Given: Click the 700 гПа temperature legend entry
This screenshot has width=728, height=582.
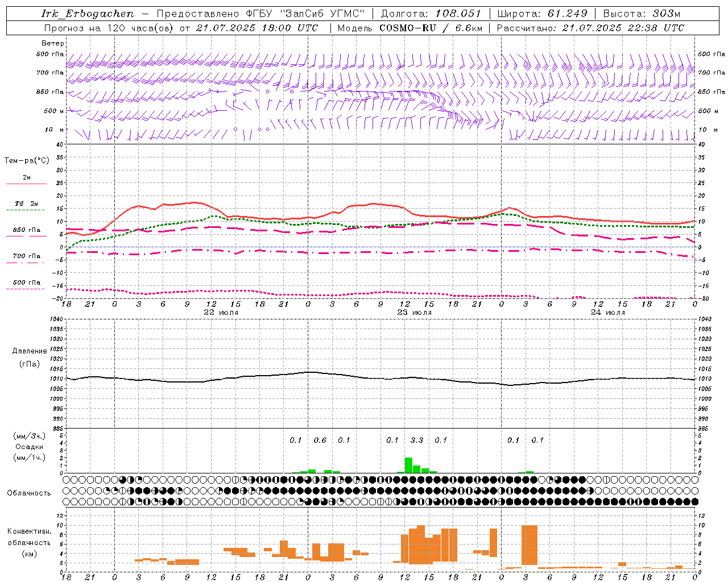Looking at the screenshot, I should coord(26,259).
